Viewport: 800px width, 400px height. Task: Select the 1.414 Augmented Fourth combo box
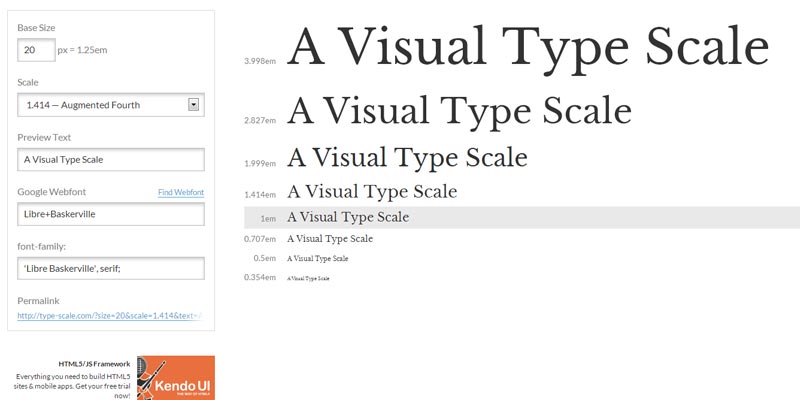click(x=100, y=105)
